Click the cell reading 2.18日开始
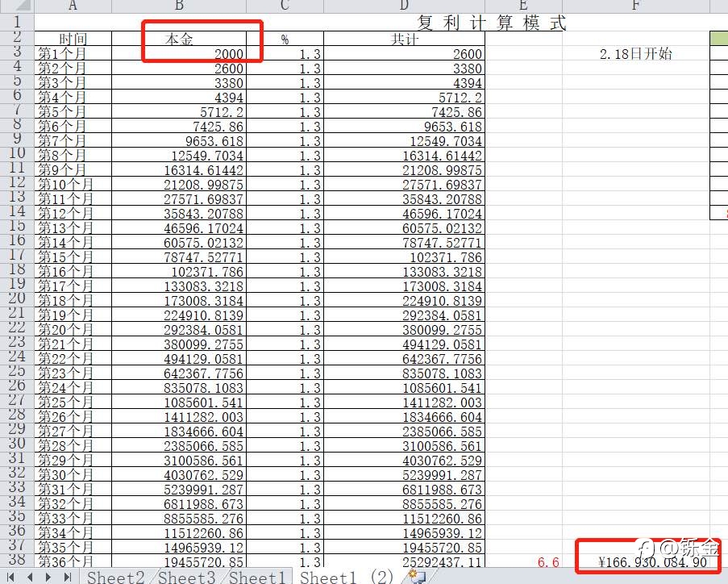The width and height of the screenshot is (728, 584). click(x=635, y=54)
